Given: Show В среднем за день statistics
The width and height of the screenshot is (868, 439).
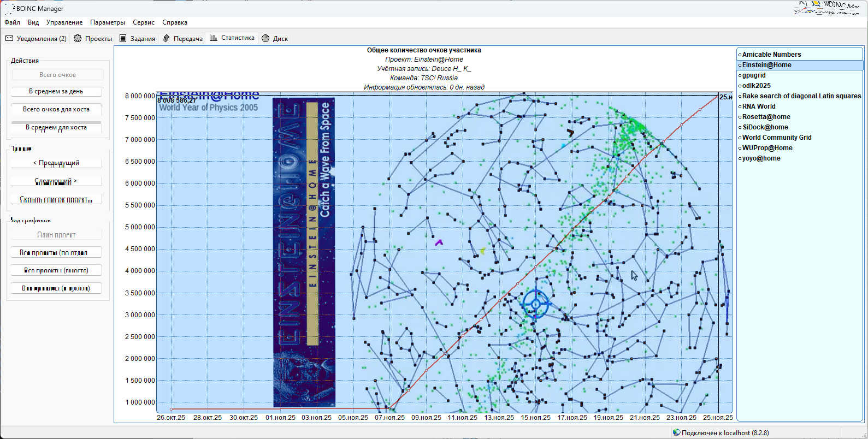Looking at the screenshot, I should (x=56, y=91).
